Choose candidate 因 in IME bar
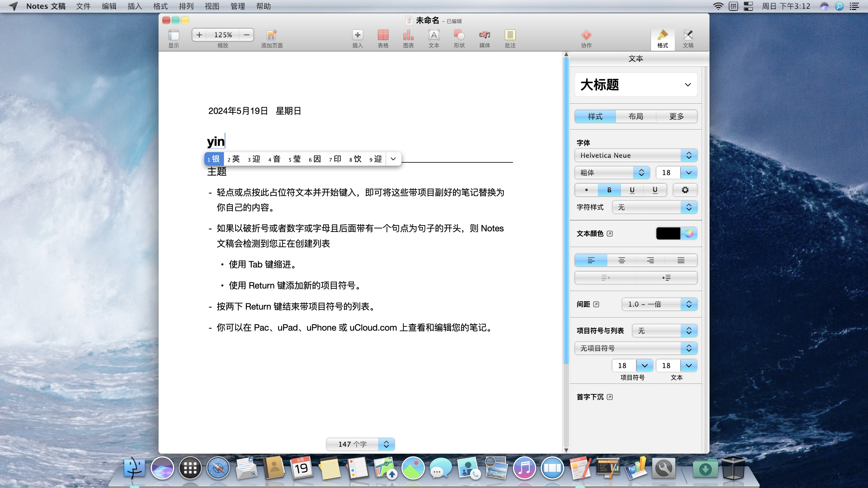This screenshot has width=868, height=488. [315, 159]
